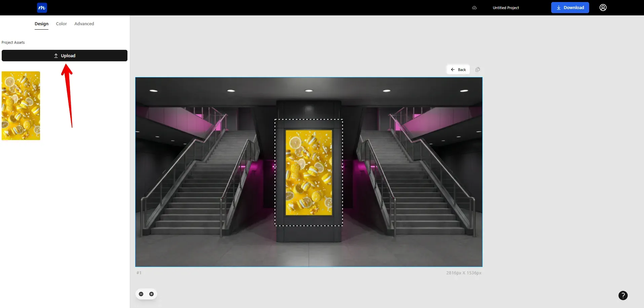The image size is (644, 308).
Task: Click the cloud sync status icon
Action: [474, 8]
